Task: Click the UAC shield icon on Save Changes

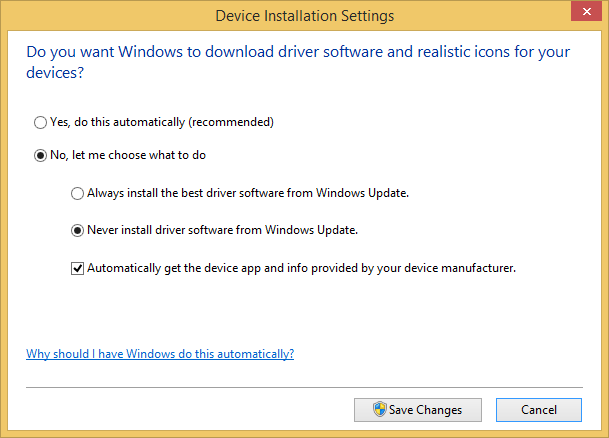Action: 379,410
